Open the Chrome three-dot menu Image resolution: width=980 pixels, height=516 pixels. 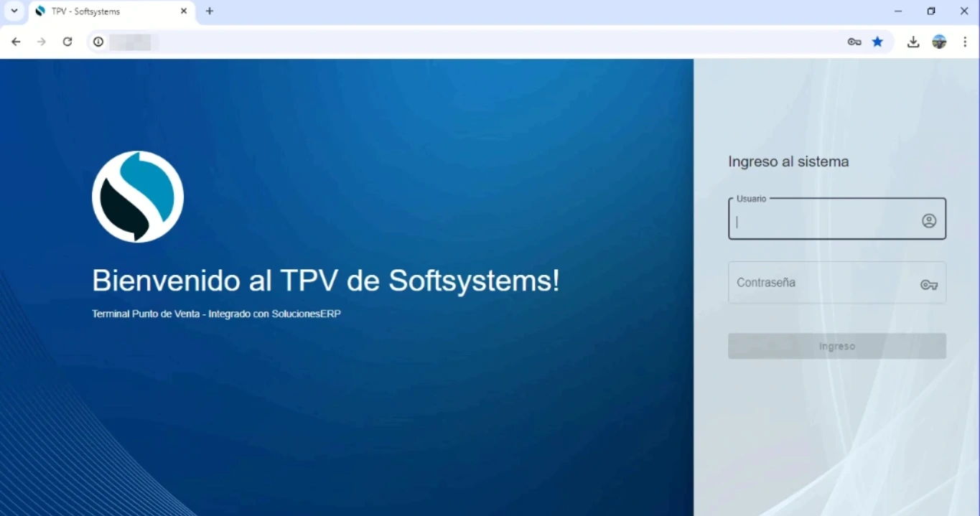click(x=966, y=42)
